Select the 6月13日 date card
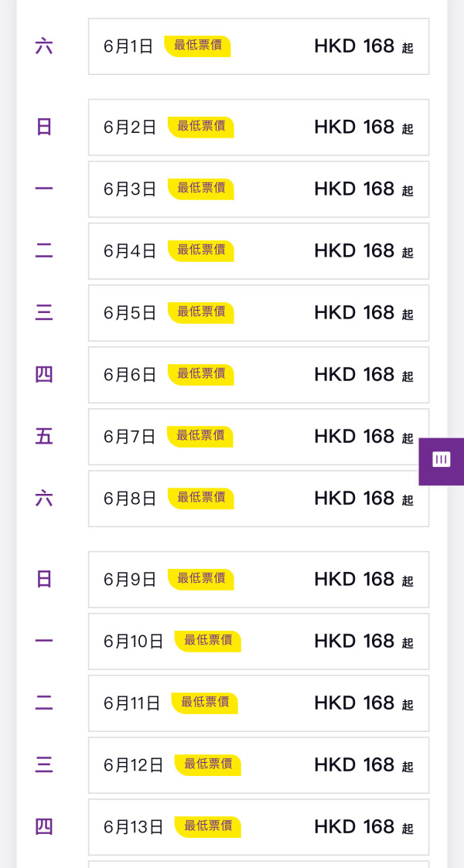Screen dimensions: 464x868 pyautogui.click(x=258, y=826)
